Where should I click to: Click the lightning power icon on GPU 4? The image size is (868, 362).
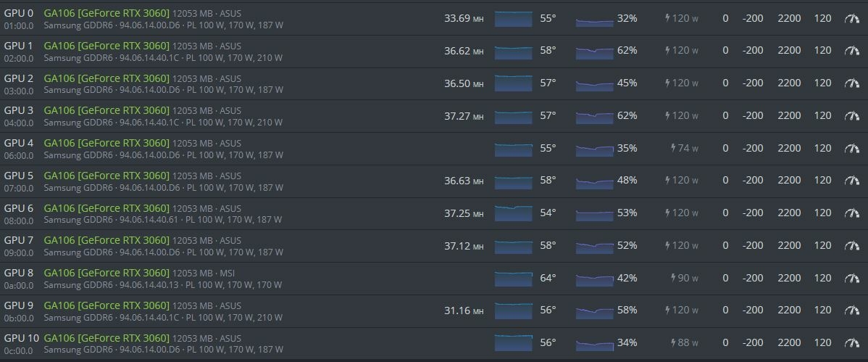(674, 148)
